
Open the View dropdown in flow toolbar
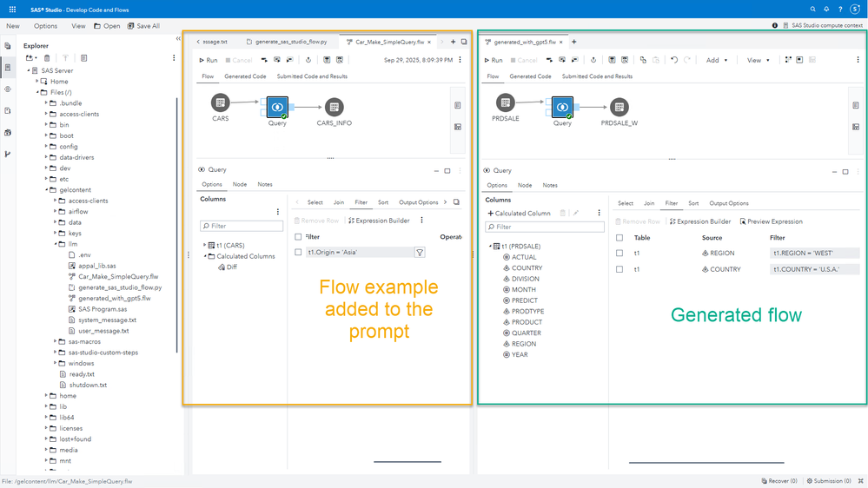point(758,60)
